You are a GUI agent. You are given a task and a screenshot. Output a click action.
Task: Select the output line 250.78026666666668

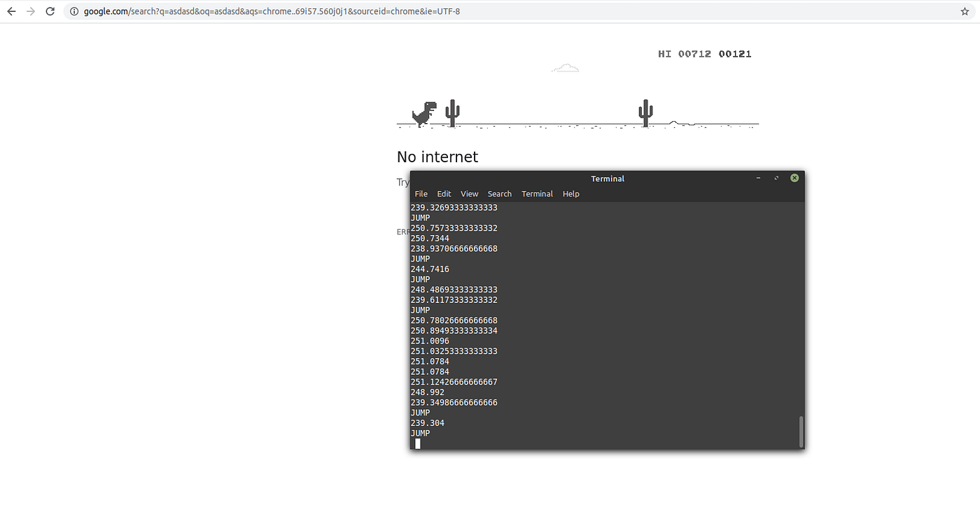pyautogui.click(x=454, y=320)
